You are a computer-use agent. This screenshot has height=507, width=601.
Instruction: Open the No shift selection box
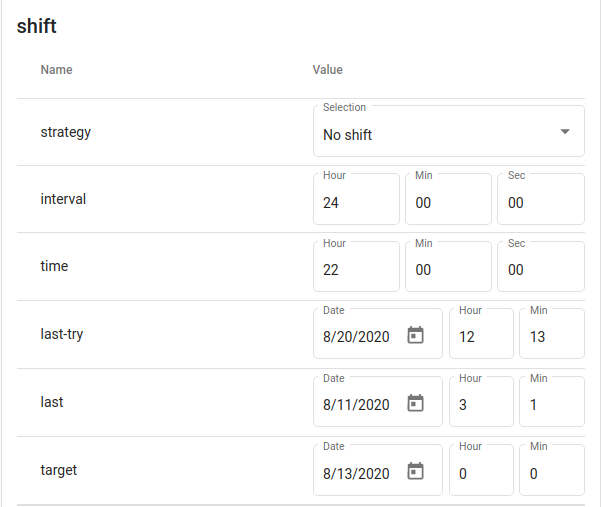449,131
